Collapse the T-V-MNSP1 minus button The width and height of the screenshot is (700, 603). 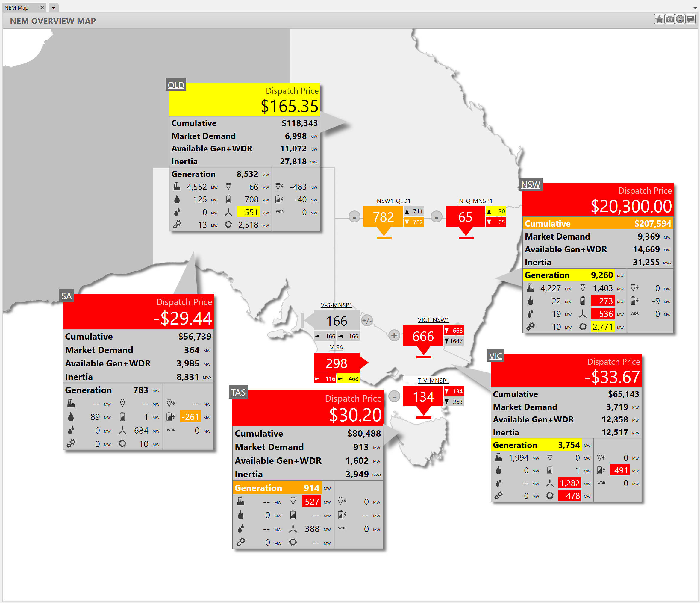point(394,396)
